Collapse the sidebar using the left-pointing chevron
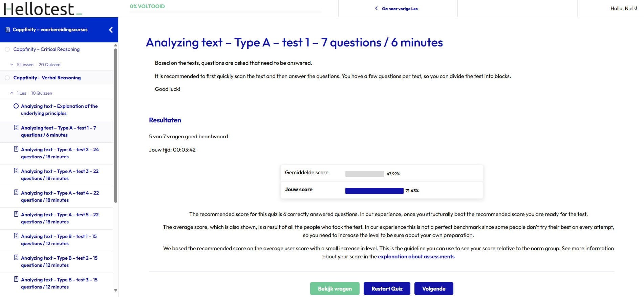Viewport: 644px width, 297px height. 110,30
